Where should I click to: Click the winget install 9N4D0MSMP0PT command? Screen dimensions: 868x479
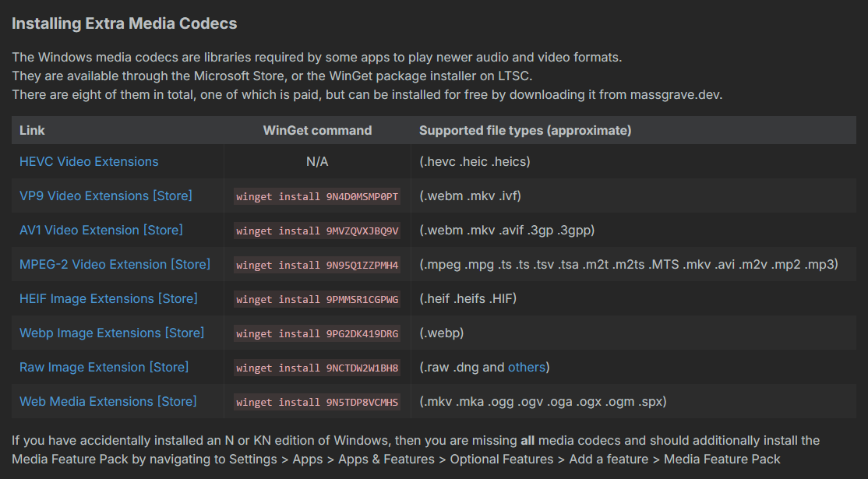(317, 197)
